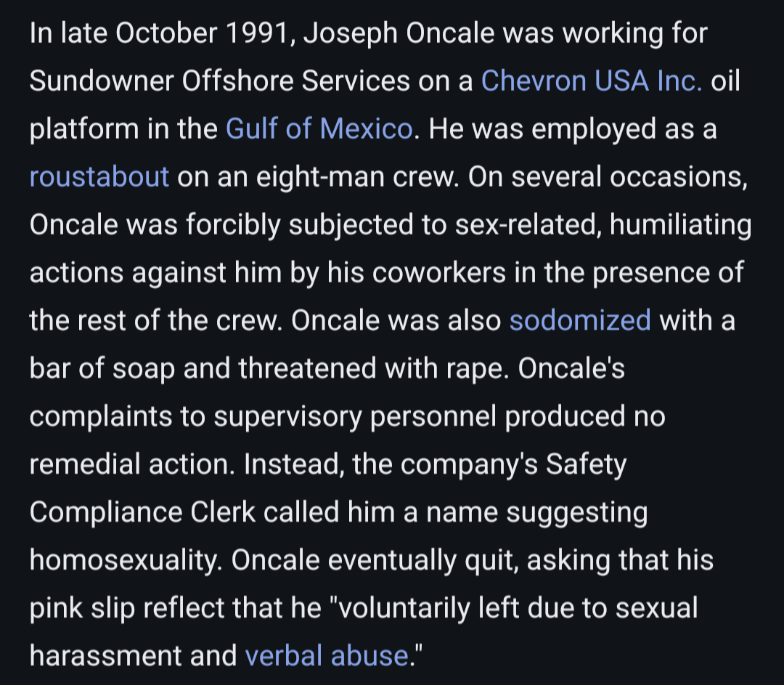The height and width of the screenshot is (685, 784).
Task: Click the word harassment on last line
Action: 105,655
